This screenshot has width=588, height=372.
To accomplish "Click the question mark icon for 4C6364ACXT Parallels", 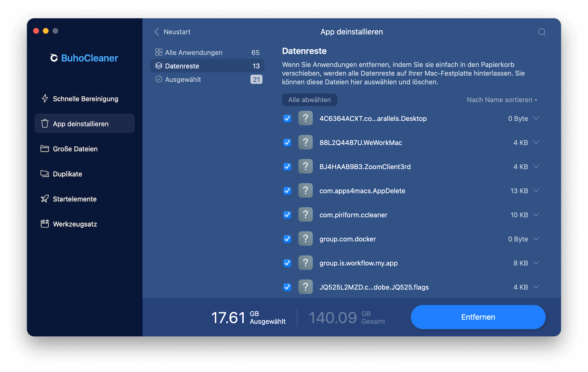I will pyautogui.click(x=305, y=118).
